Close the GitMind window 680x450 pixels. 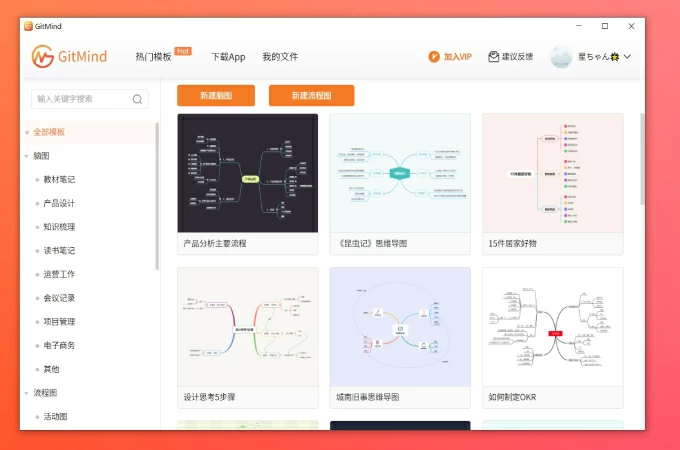[631, 26]
